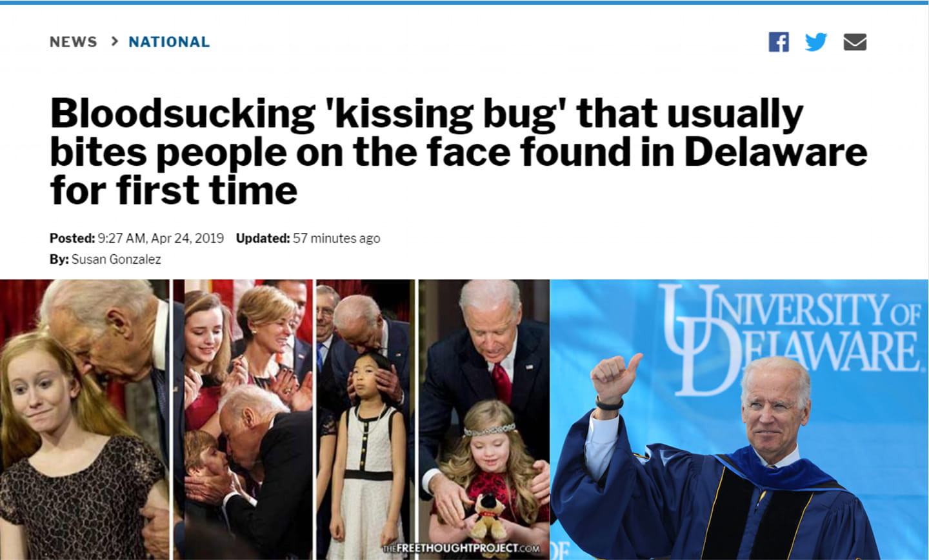
Task: Go to the NEWS breadcrumb section
Action: (x=73, y=42)
